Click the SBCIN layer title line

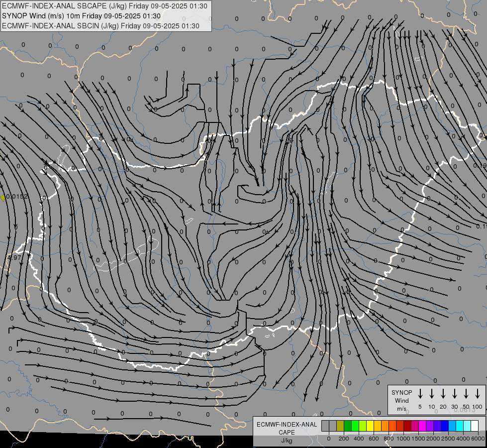[100, 26]
